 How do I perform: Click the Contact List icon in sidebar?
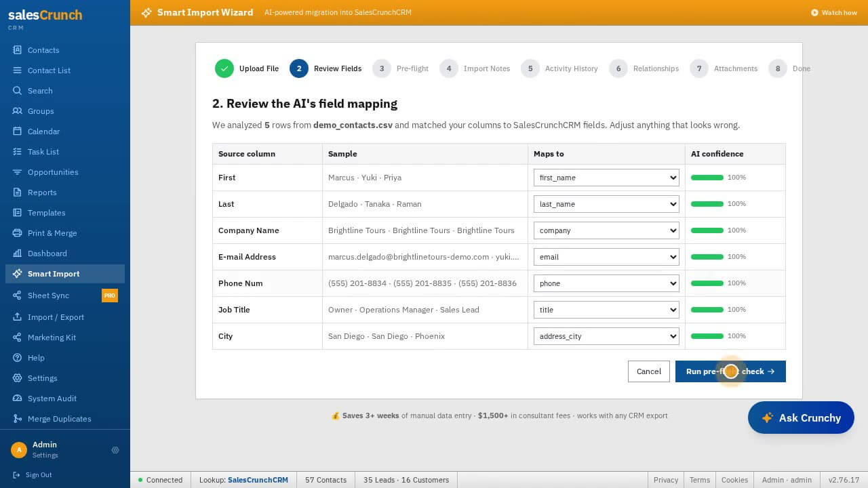click(x=17, y=70)
